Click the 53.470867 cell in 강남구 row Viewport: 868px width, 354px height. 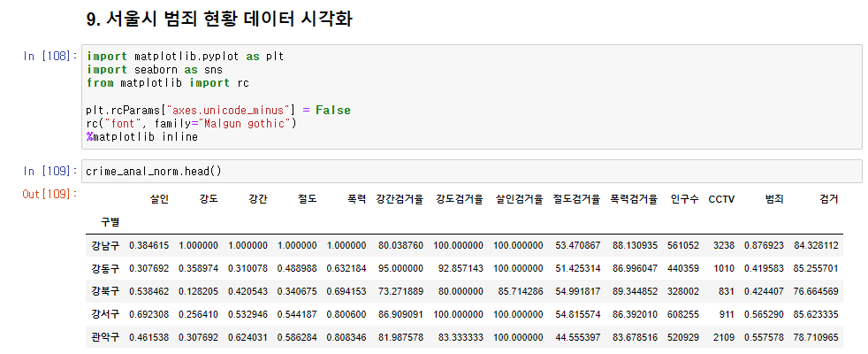click(577, 245)
